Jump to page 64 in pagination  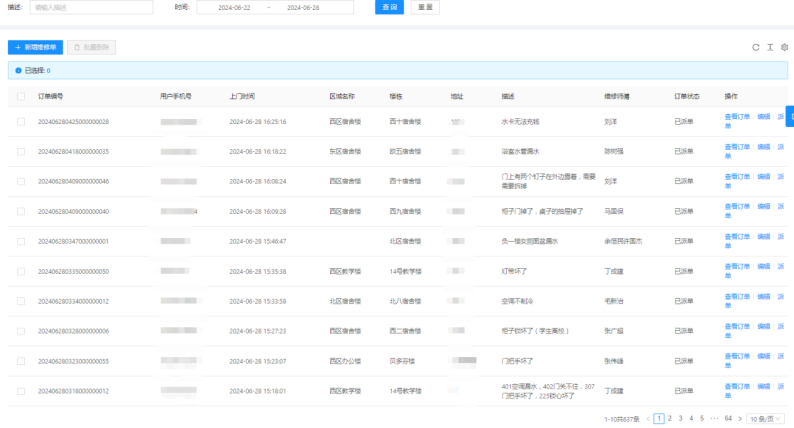728,418
